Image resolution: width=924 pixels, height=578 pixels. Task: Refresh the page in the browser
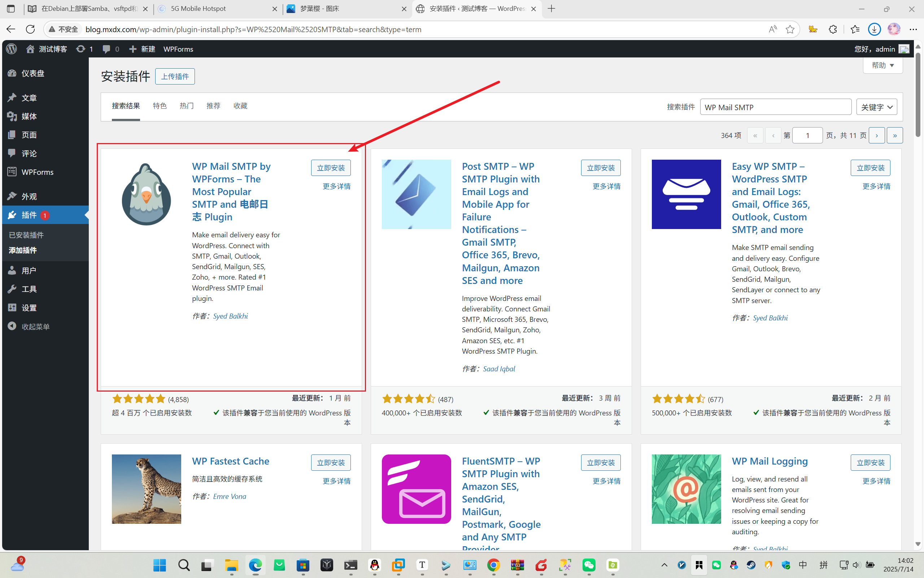pos(31,29)
